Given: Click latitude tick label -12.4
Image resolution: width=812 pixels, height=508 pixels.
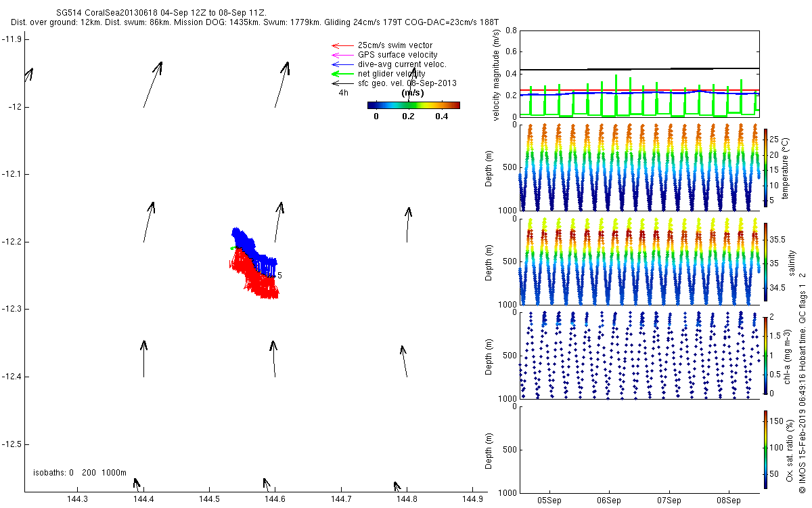Looking at the screenshot, I should coord(12,377).
